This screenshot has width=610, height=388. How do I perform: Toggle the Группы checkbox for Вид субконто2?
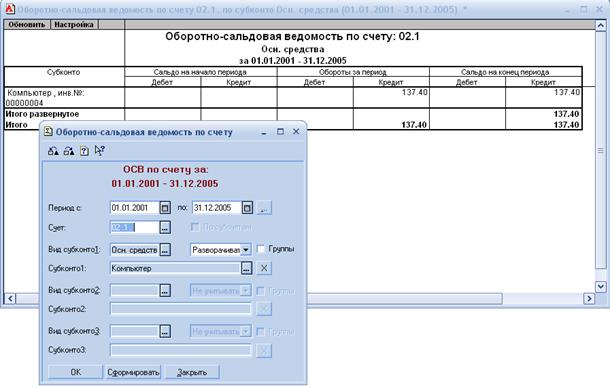pos(261,291)
